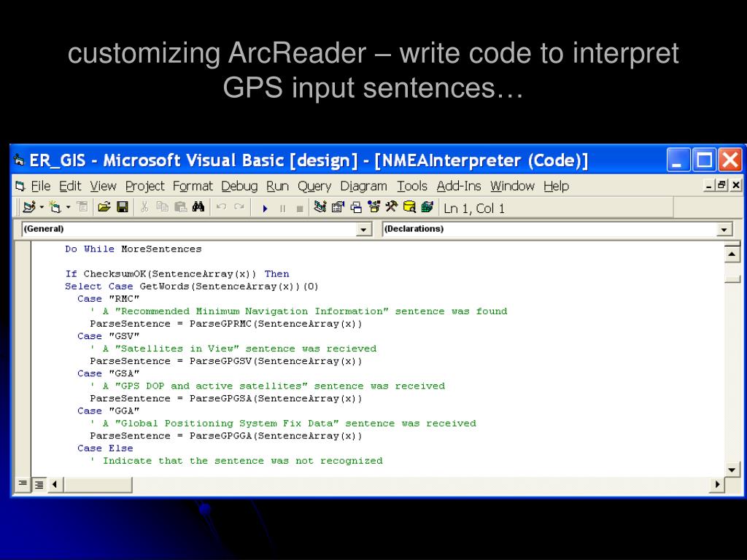Click the 'ParseGPGSA(SentenceArray(x))' assignment line
The image size is (747, 560).
pyautogui.click(x=226, y=399)
